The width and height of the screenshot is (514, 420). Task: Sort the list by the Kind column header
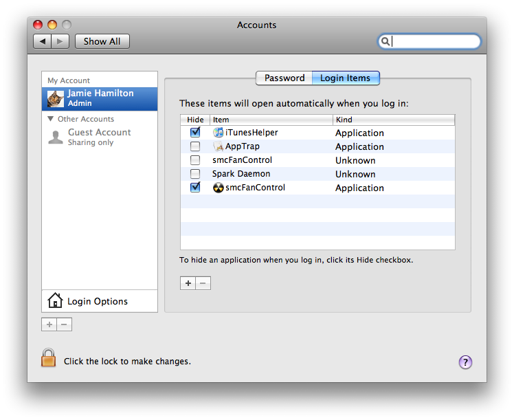(394, 120)
